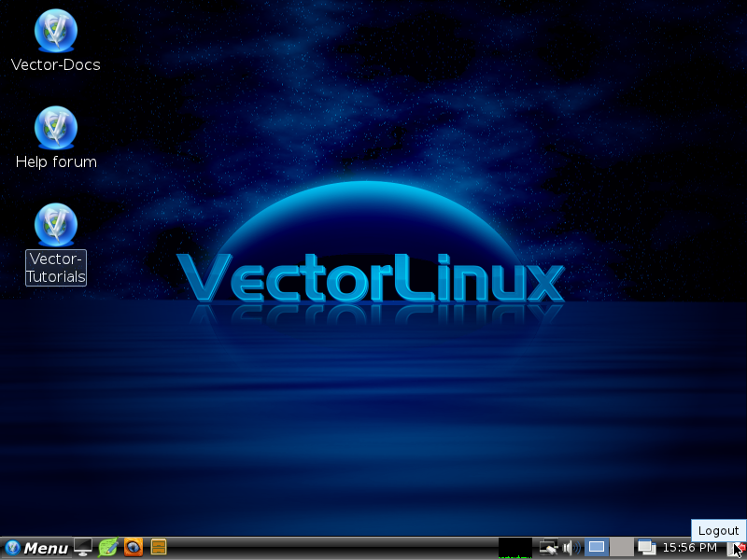Launch the orange eye browser icon

click(x=134, y=547)
